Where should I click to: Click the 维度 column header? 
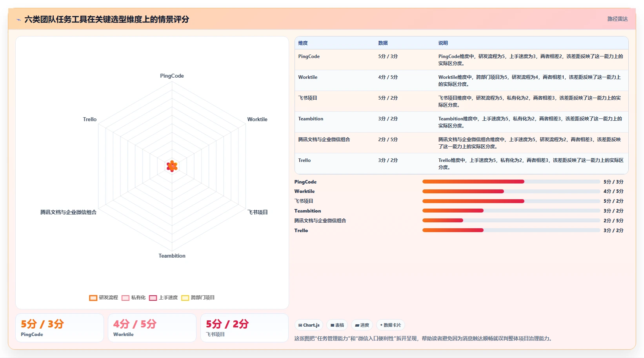(303, 43)
